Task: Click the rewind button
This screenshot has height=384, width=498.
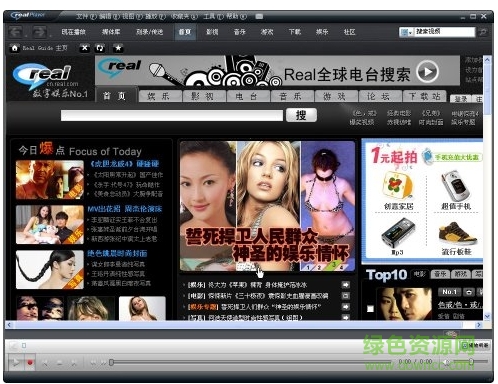Action: click(94, 362)
